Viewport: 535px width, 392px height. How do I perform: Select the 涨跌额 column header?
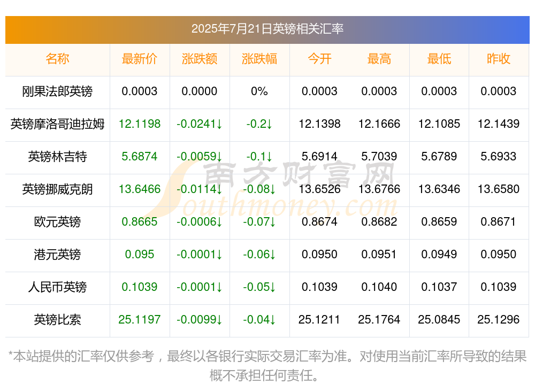point(199,59)
